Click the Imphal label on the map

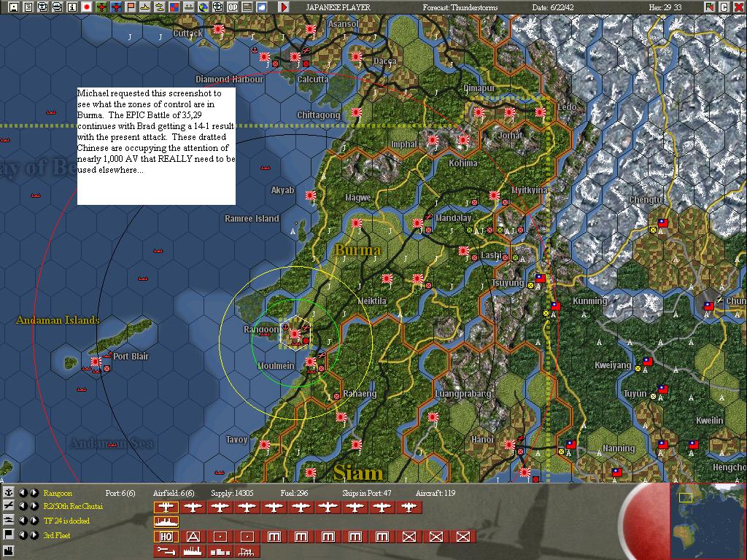click(x=403, y=144)
